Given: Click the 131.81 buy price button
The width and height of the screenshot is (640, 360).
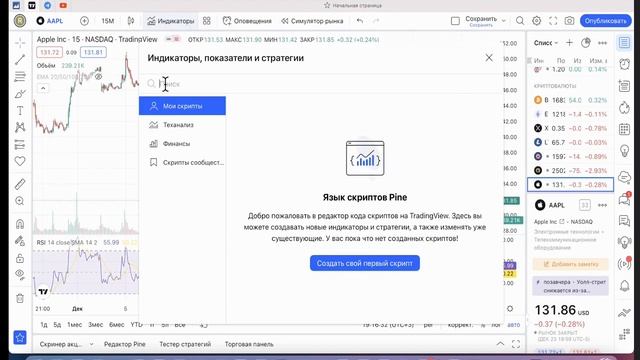Looking at the screenshot, I should 93,52.
